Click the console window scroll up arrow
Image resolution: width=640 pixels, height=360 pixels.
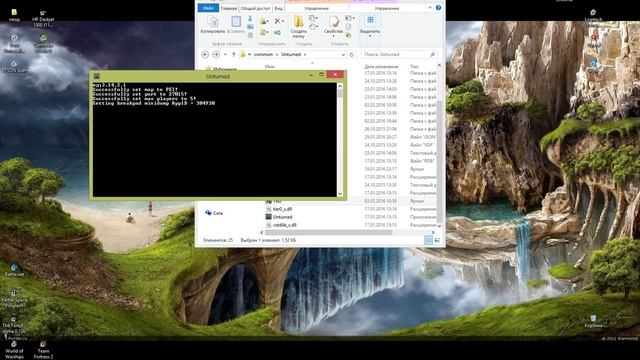[340, 86]
